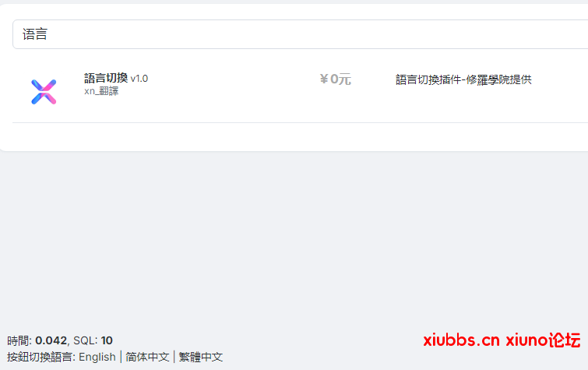
Task: Click the 按鈕切換語言 label
Action: [x=40, y=357]
